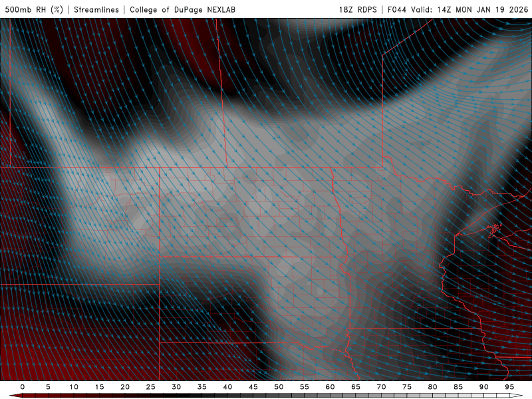Click the colorbar label '60'
Screen dimensions: 532x399
point(330,387)
